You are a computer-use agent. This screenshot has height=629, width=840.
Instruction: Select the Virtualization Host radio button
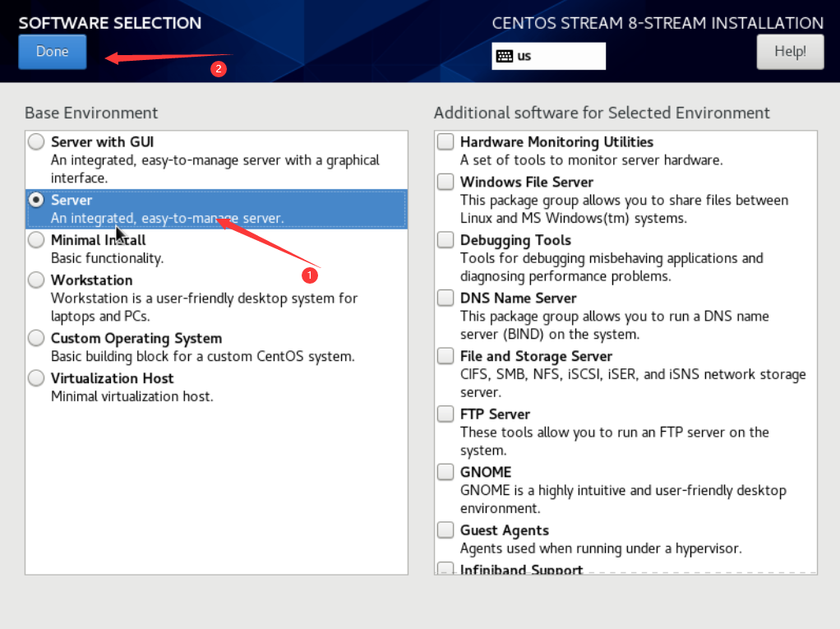point(36,378)
